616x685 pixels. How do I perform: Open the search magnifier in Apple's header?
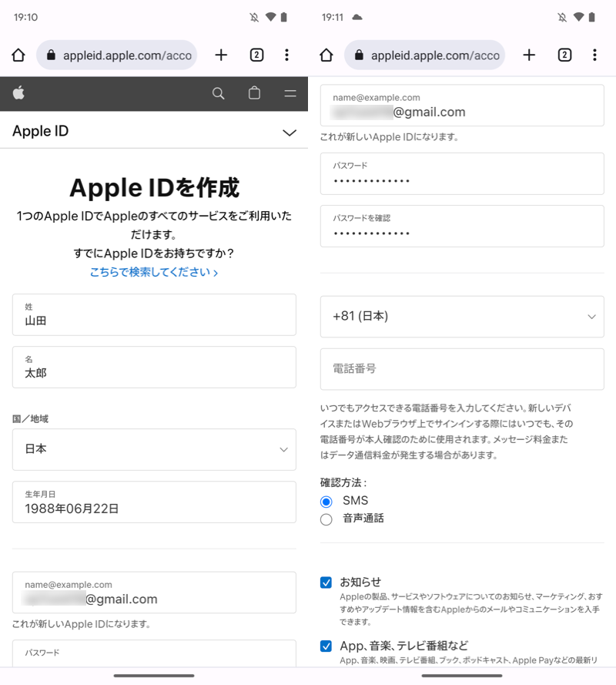218,93
